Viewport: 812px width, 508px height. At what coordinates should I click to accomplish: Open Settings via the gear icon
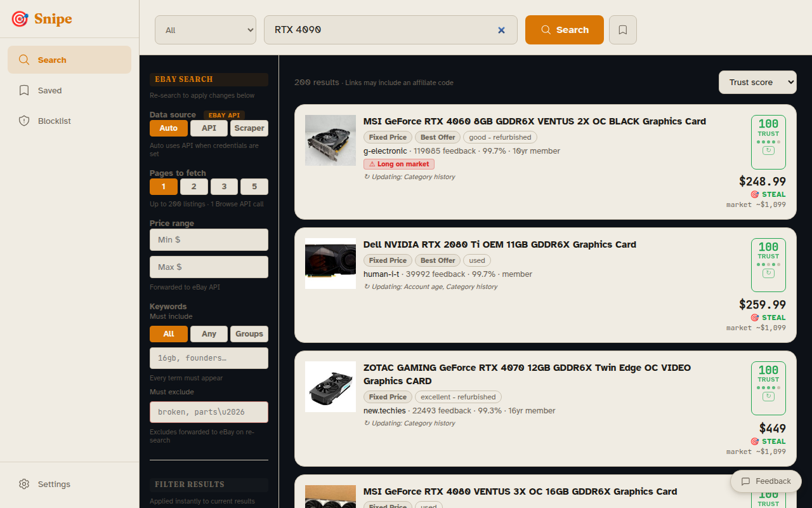[x=24, y=484]
